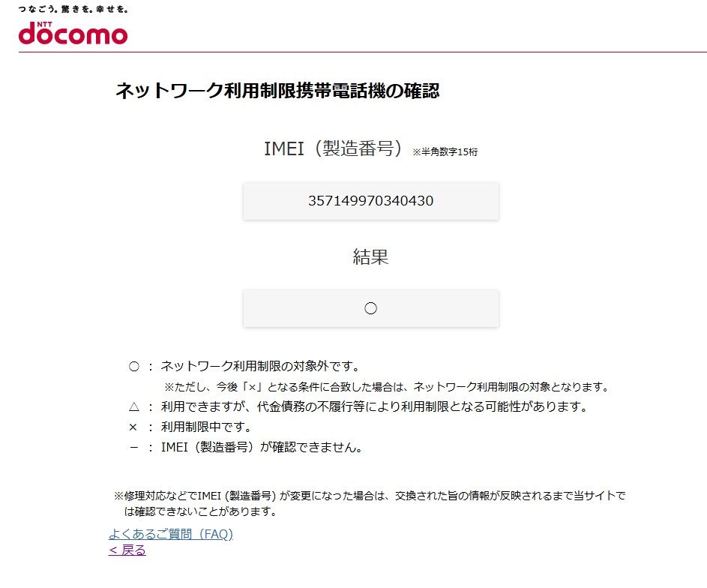Click the × mark in the legend
This screenshot has height=588, width=707.
click(133, 427)
